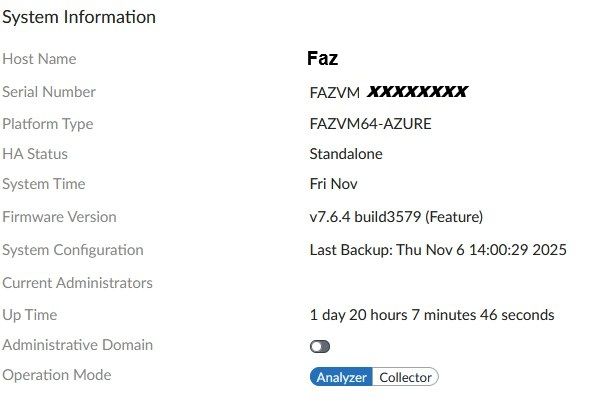Click the Serial Number field label
Viewport: 603px width, 408px height.
coord(49,92)
